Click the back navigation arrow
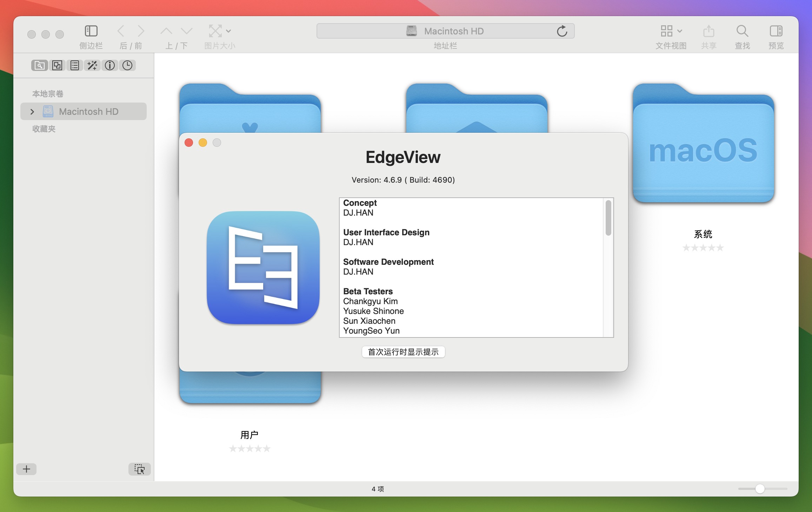Screen dimensions: 812x512 [121, 31]
